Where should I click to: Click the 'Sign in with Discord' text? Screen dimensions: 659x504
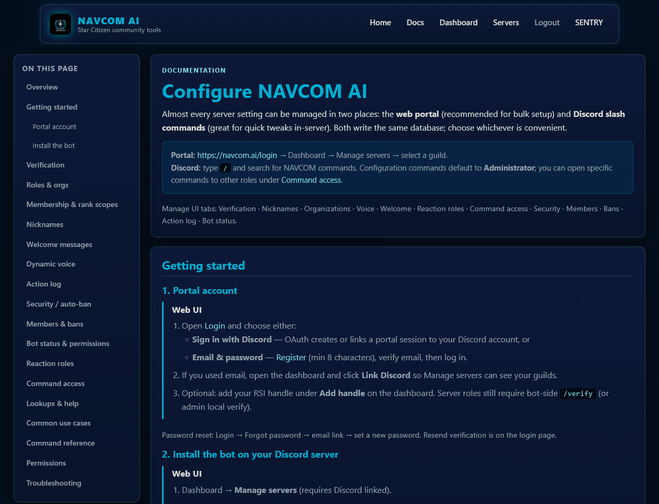tap(232, 340)
